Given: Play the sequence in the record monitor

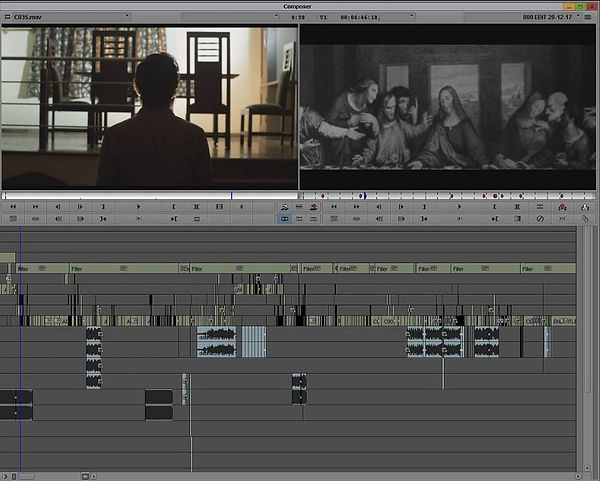Looking at the screenshot, I should point(459,207).
